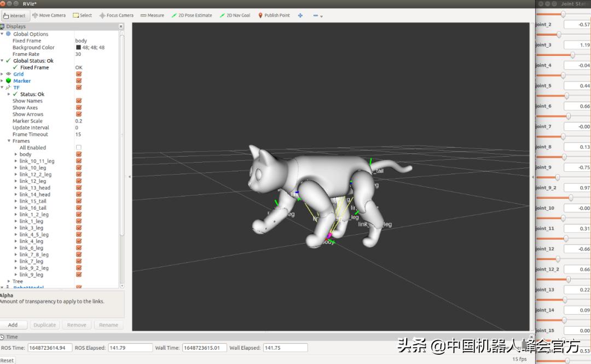Choose the Select tool in the toolbar
The height and width of the screenshot is (364, 591).
82,15
